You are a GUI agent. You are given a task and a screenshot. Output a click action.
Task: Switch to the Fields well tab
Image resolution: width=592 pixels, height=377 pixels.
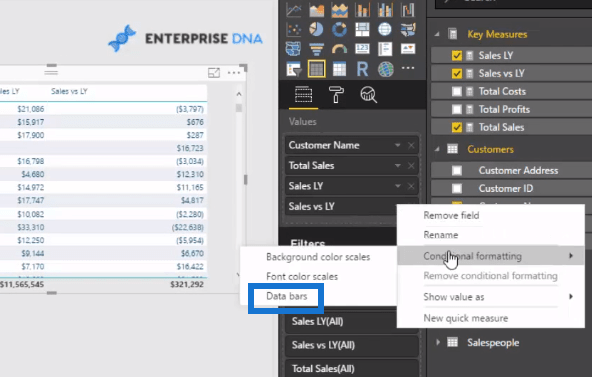304,94
